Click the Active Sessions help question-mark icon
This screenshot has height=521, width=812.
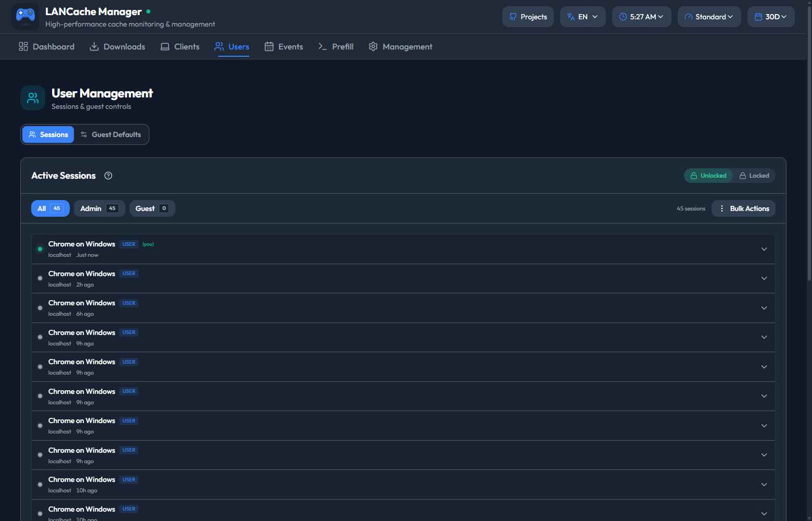pyautogui.click(x=108, y=176)
